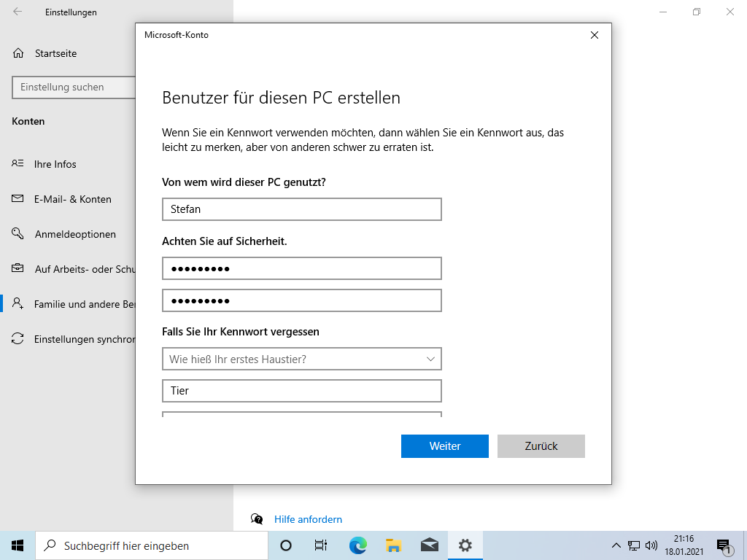
Task: Click the Zurück button
Action: 541,446
